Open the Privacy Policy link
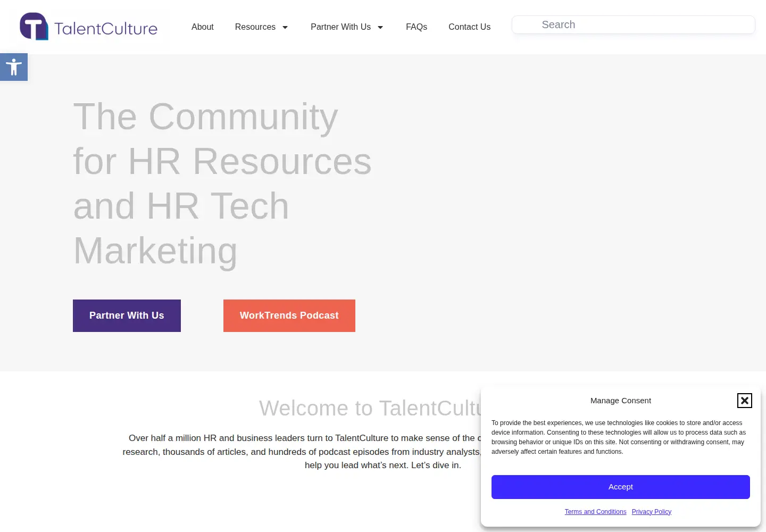766x532 pixels. pyautogui.click(x=652, y=512)
